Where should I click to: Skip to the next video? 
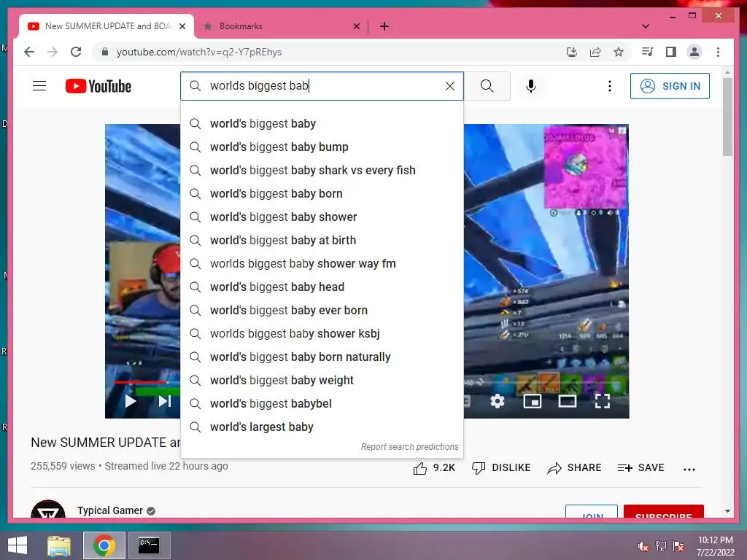coord(164,402)
